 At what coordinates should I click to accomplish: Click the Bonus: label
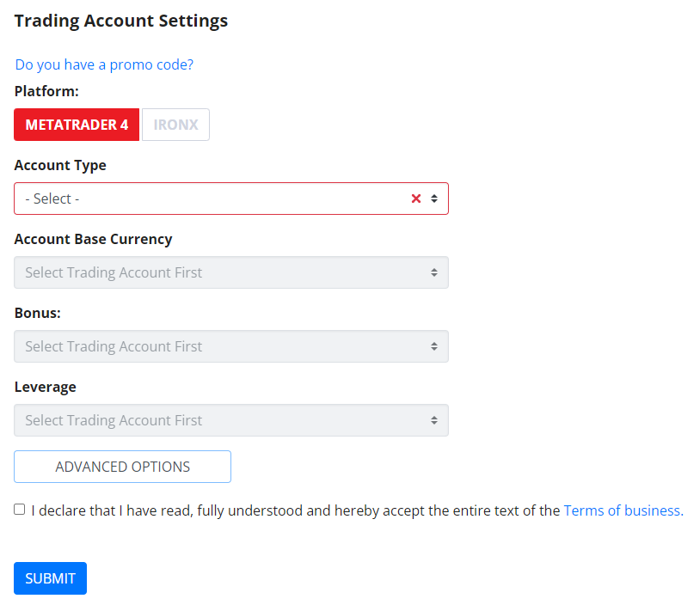click(38, 313)
